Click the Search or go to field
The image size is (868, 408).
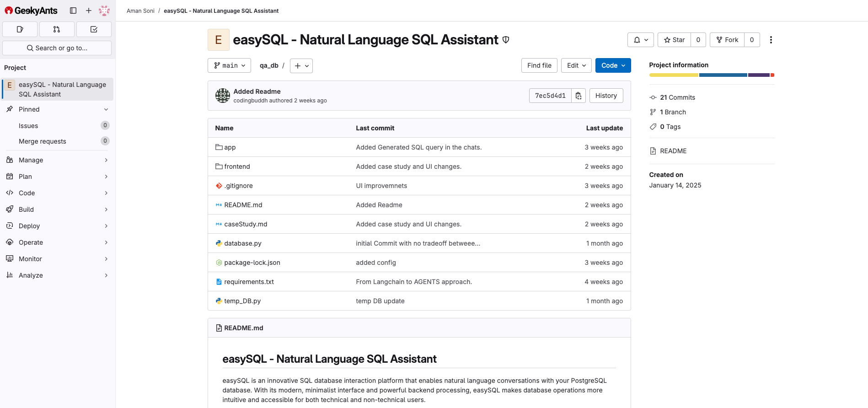(x=57, y=48)
